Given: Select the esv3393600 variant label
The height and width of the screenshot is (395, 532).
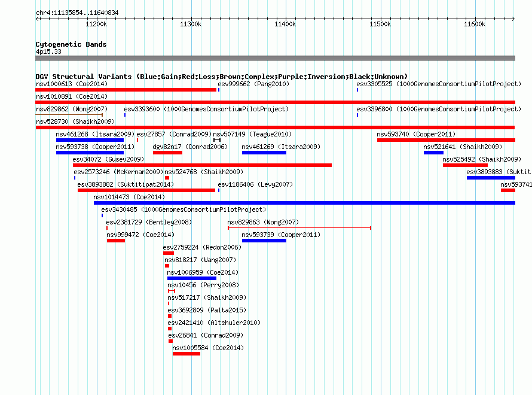Looking at the screenshot, I should (206, 109).
